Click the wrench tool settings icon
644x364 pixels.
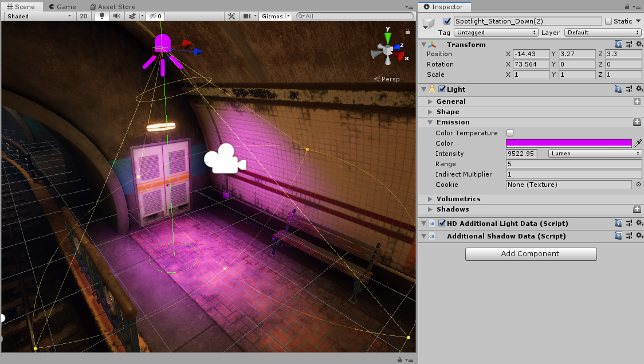[x=231, y=16]
